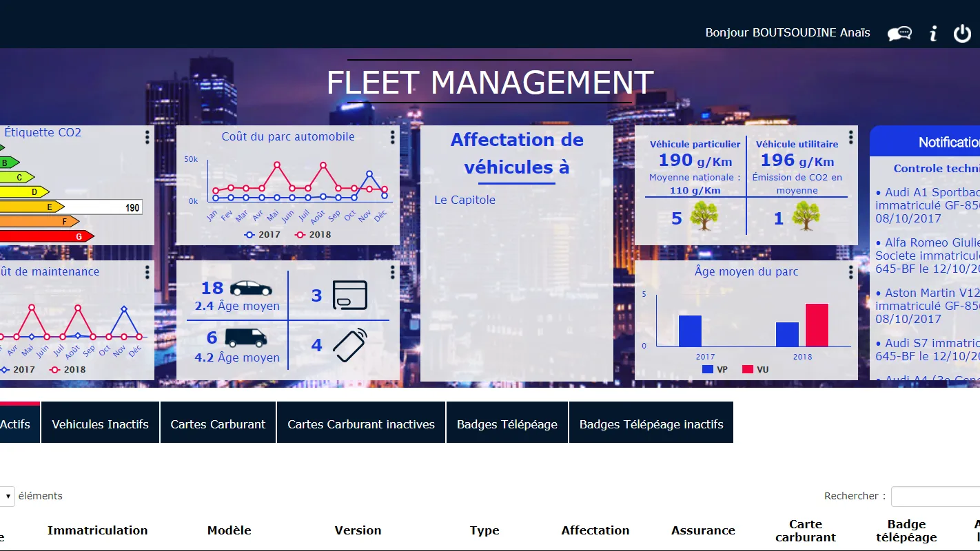Open the Alfa Romeo Giulietta notification
This screenshot has width=980, height=551.
tap(928, 256)
